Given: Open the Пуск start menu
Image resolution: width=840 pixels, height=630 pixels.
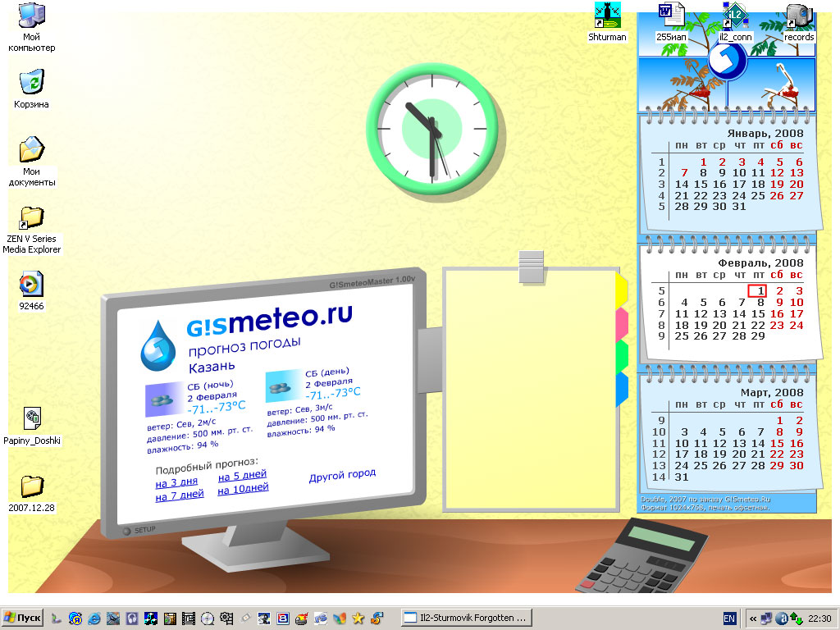Looking at the screenshot, I should pyautogui.click(x=23, y=618).
